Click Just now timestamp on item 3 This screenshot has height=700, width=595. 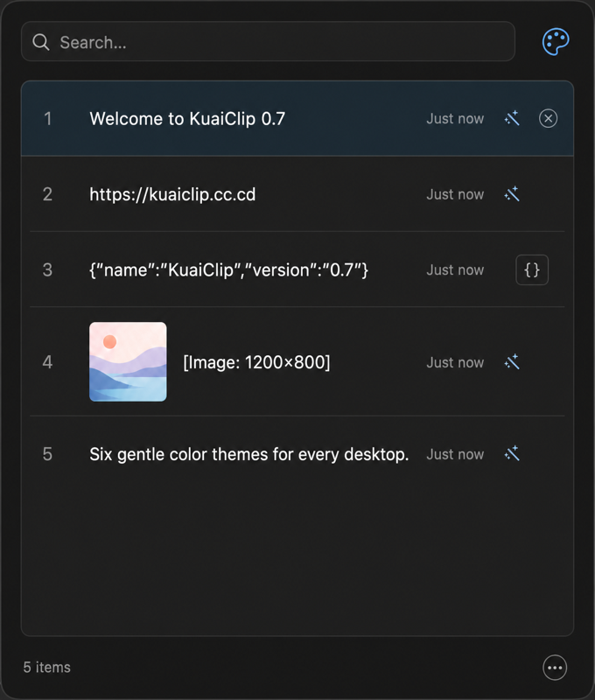pyautogui.click(x=455, y=270)
